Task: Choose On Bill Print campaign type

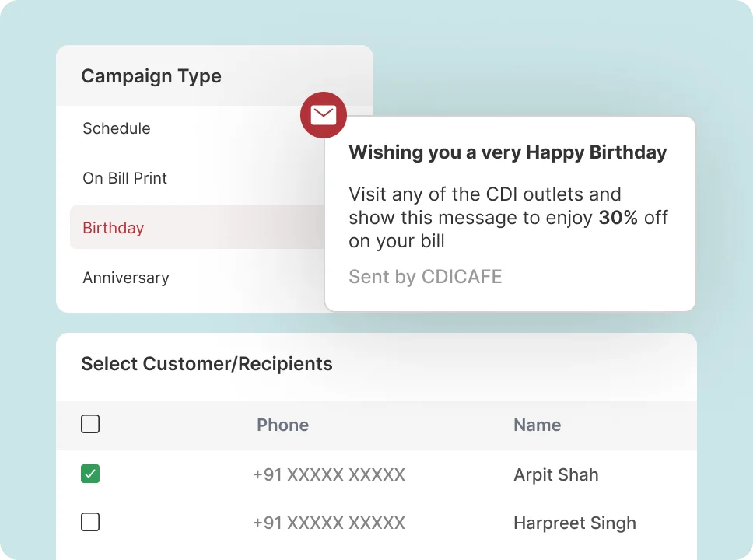Action: click(x=125, y=178)
